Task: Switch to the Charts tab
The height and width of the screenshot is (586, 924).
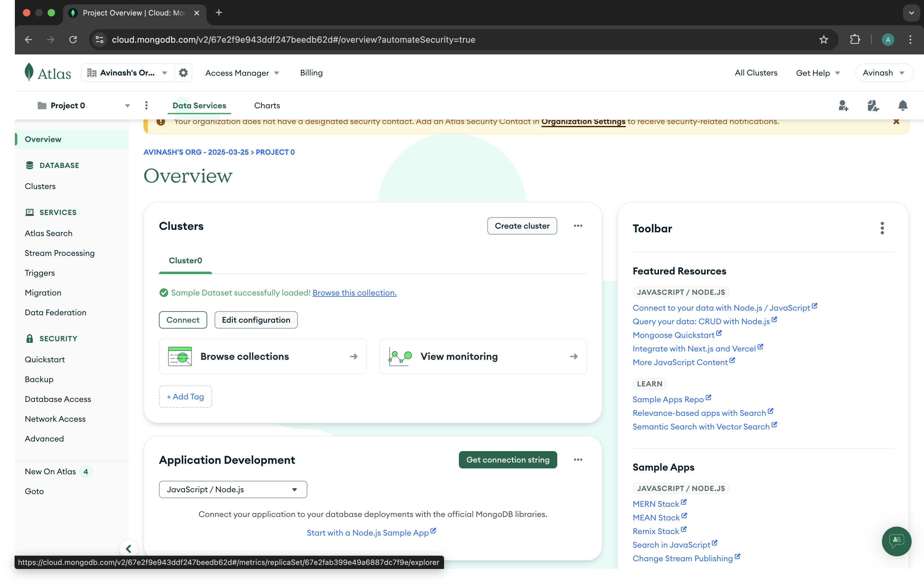Action: click(267, 105)
